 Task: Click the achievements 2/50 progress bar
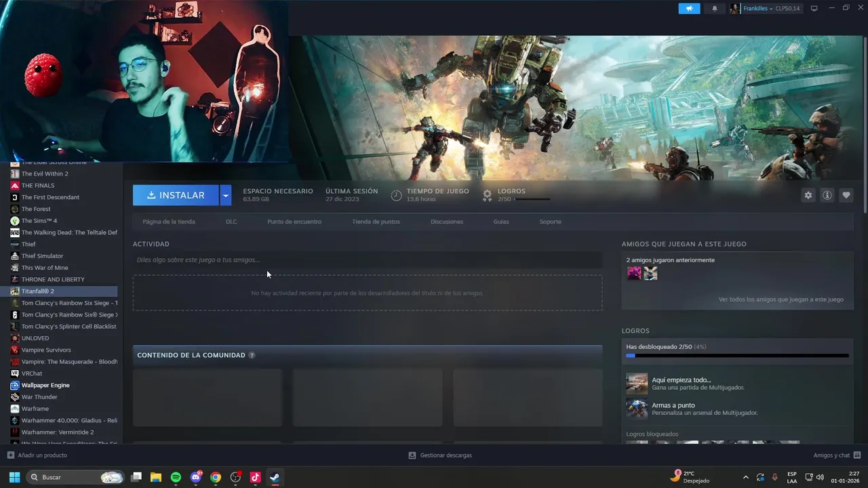(x=737, y=355)
